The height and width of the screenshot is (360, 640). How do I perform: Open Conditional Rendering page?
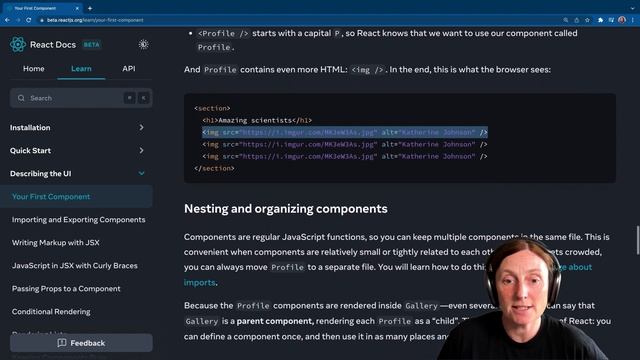click(51, 311)
